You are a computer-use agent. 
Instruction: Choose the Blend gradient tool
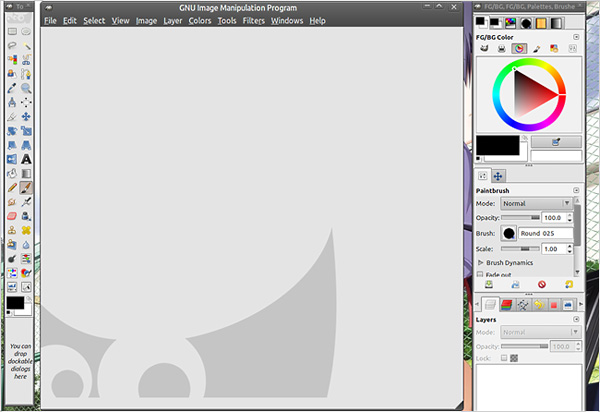pos(26,174)
